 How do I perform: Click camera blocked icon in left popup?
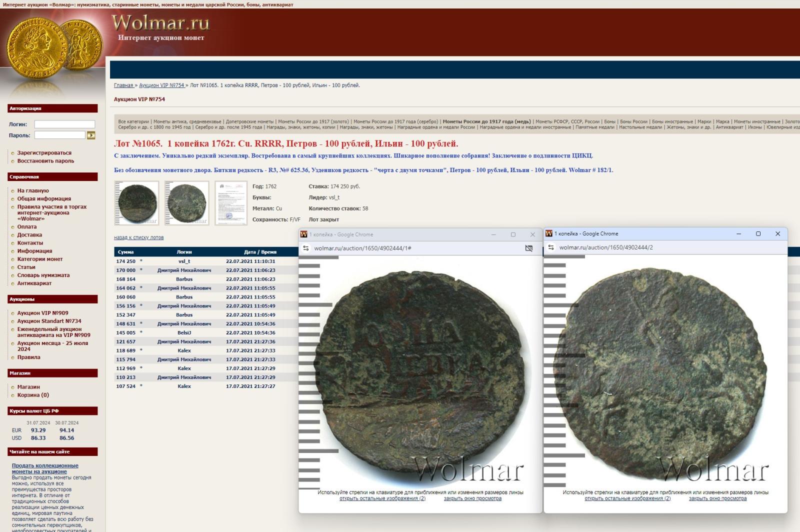tap(529, 248)
